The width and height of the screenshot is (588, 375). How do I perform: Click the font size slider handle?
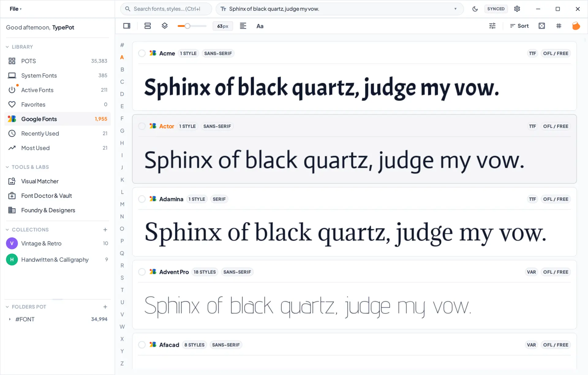point(187,26)
